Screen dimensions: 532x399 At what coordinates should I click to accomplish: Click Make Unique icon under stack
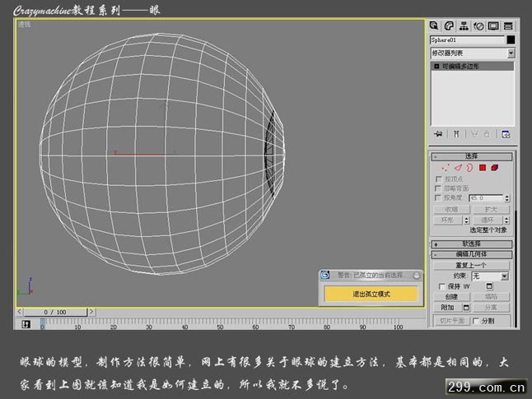(474, 134)
